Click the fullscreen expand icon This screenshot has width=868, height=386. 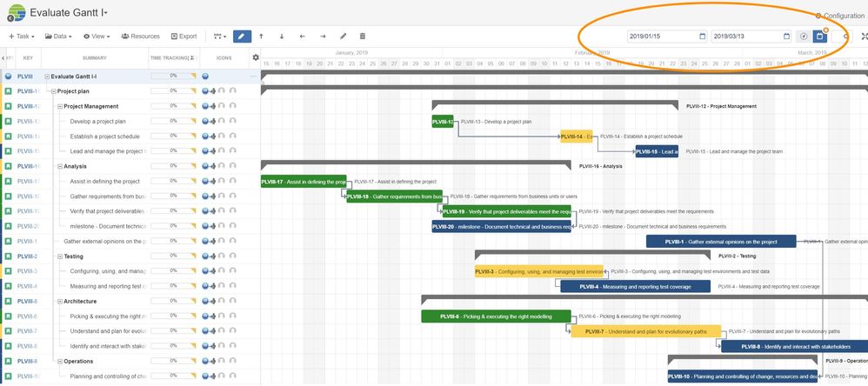865,37
